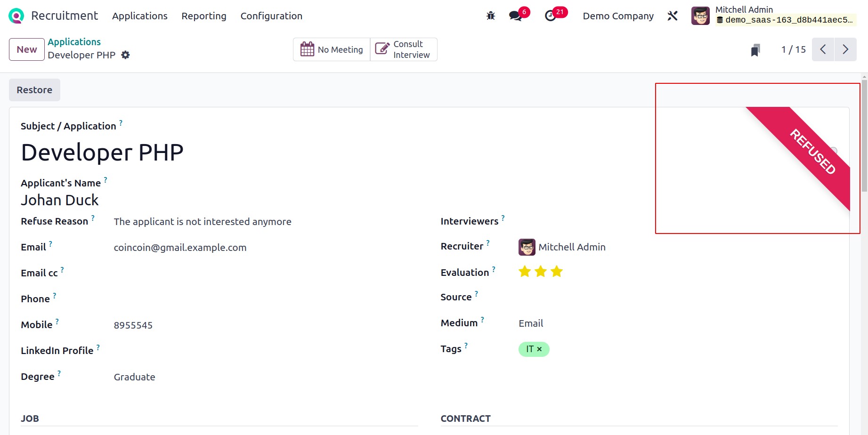The height and width of the screenshot is (435, 868).
Task: Click the Restore button
Action: 34,90
